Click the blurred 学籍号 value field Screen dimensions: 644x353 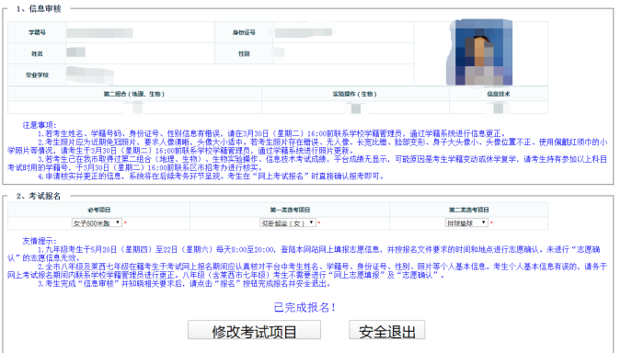[99, 32]
